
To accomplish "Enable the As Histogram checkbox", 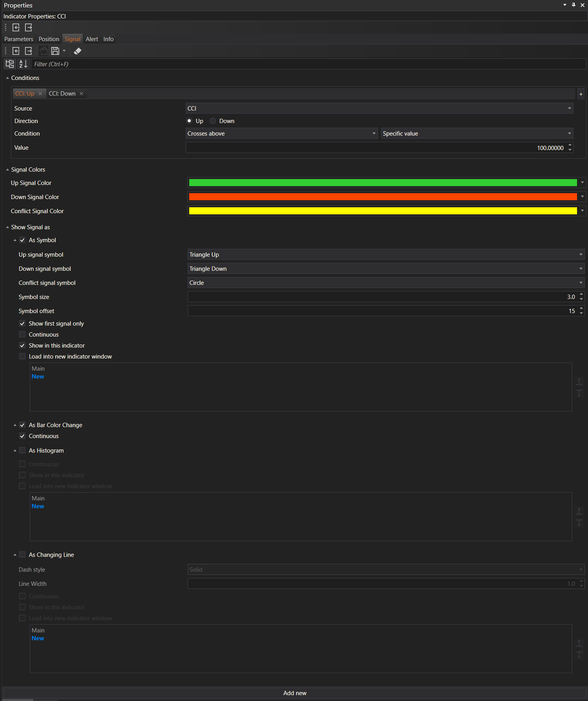I will coord(22,451).
